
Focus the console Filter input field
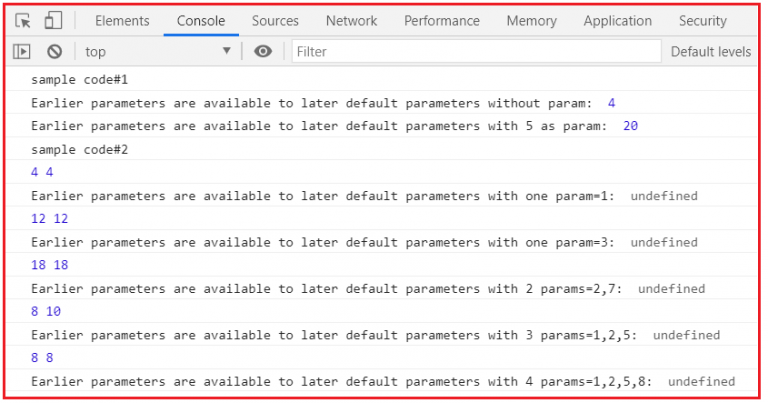click(x=476, y=51)
